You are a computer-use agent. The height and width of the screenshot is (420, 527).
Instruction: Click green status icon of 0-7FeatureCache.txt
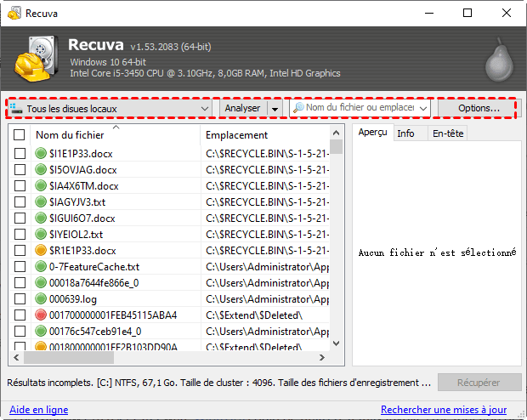[41, 266]
